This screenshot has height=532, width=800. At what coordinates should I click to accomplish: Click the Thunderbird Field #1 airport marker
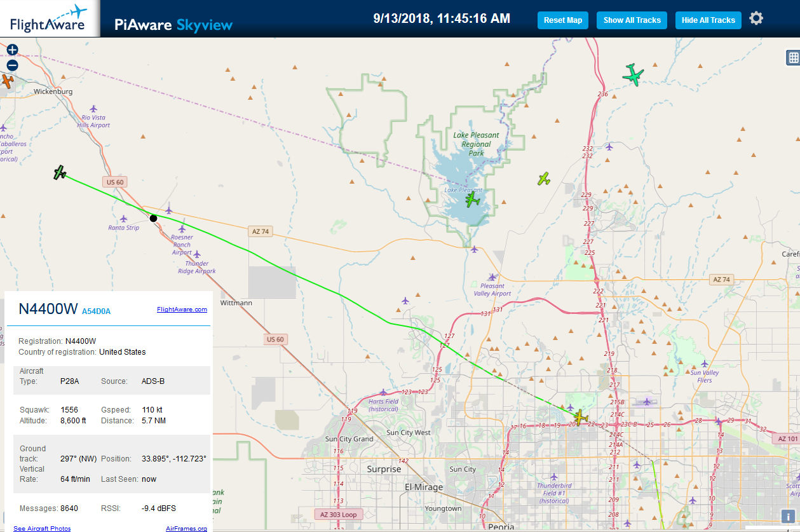(554, 477)
